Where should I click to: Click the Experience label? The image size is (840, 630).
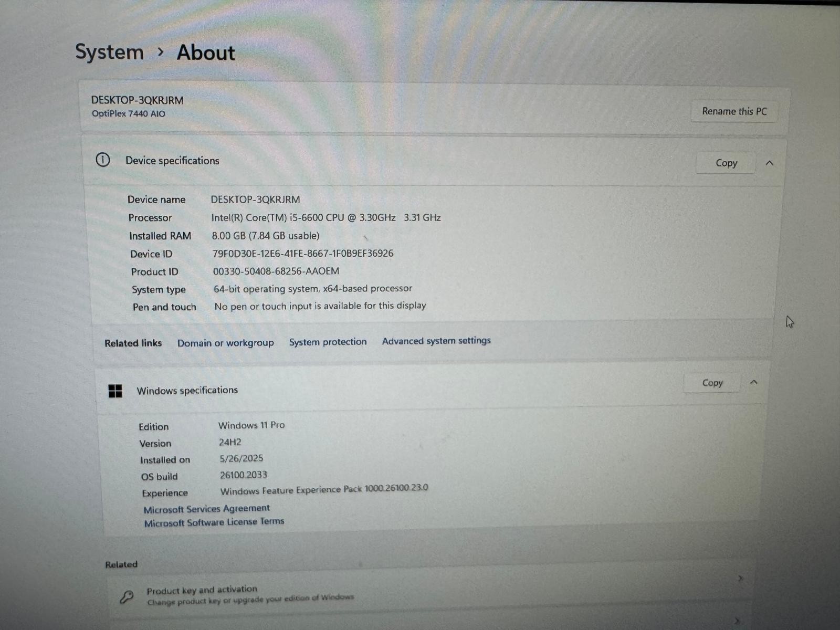tap(165, 493)
